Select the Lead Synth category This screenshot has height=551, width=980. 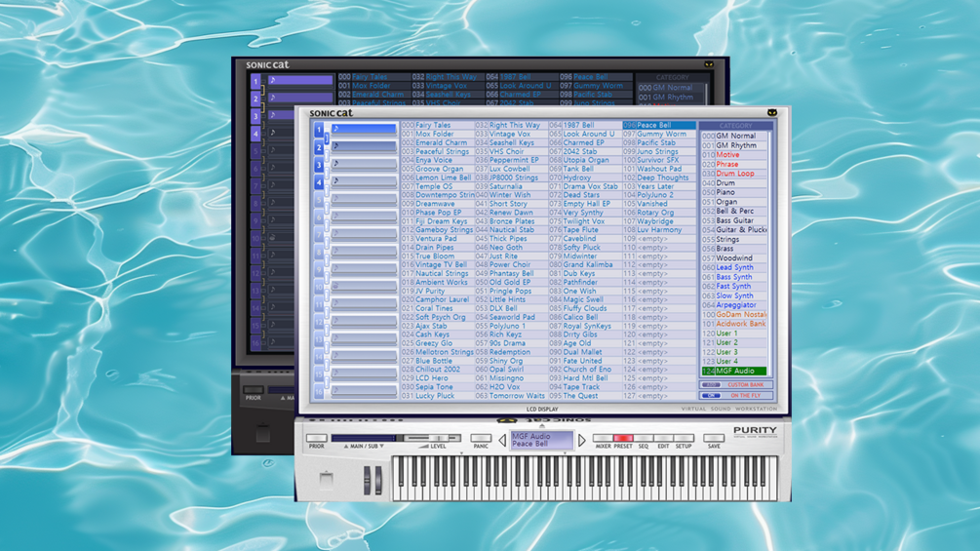point(733,267)
